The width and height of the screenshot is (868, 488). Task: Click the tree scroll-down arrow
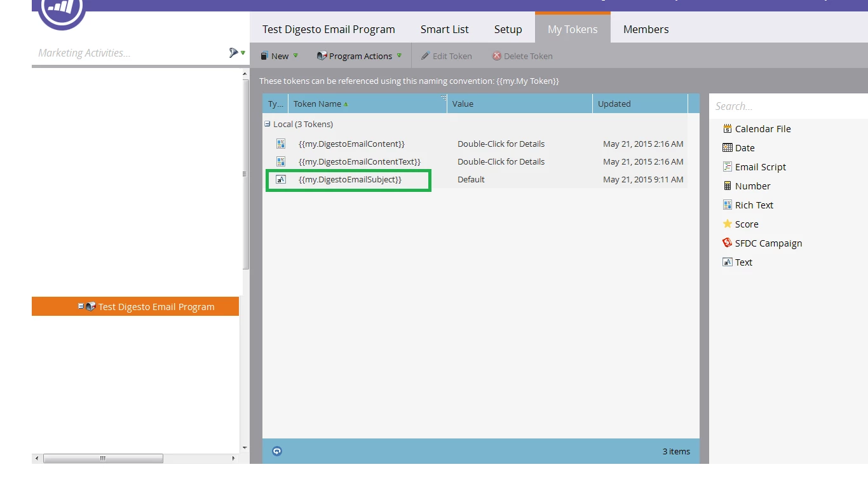[245, 448]
